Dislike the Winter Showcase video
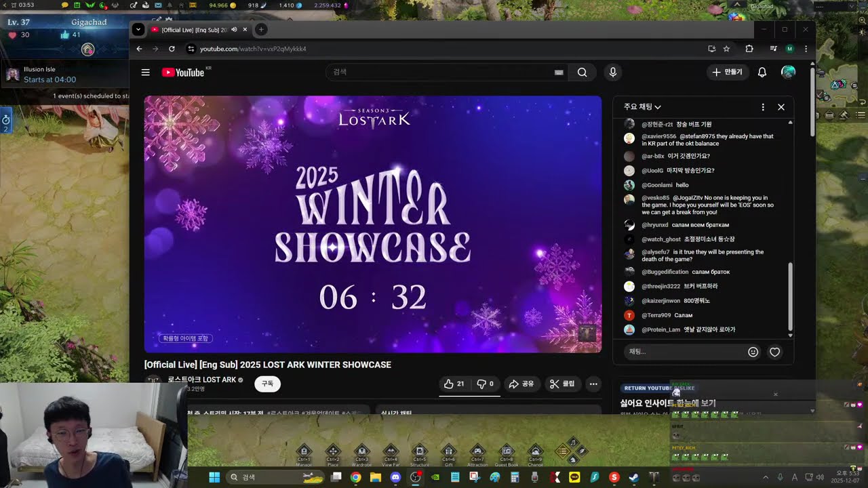 pyautogui.click(x=486, y=384)
